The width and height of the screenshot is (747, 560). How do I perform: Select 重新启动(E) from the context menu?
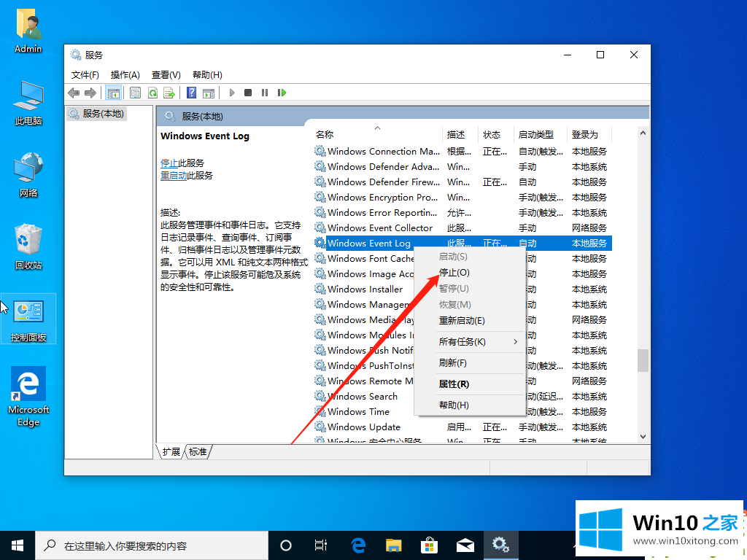pyautogui.click(x=461, y=321)
